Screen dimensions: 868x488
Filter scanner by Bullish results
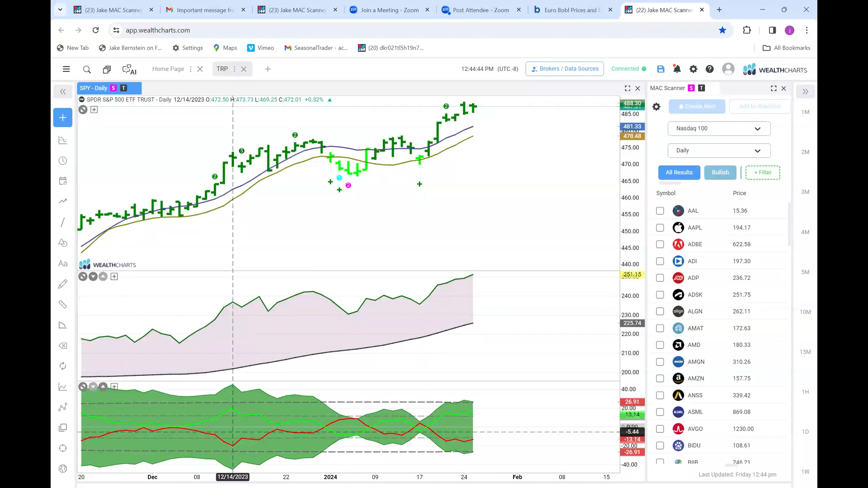pyautogui.click(x=720, y=173)
